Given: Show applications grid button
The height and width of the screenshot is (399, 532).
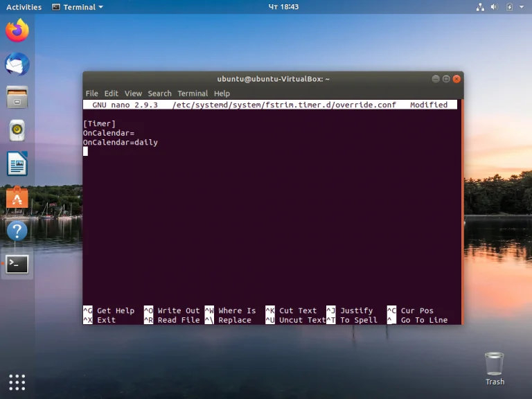Looking at the screenshot, I should click(17, 382).
